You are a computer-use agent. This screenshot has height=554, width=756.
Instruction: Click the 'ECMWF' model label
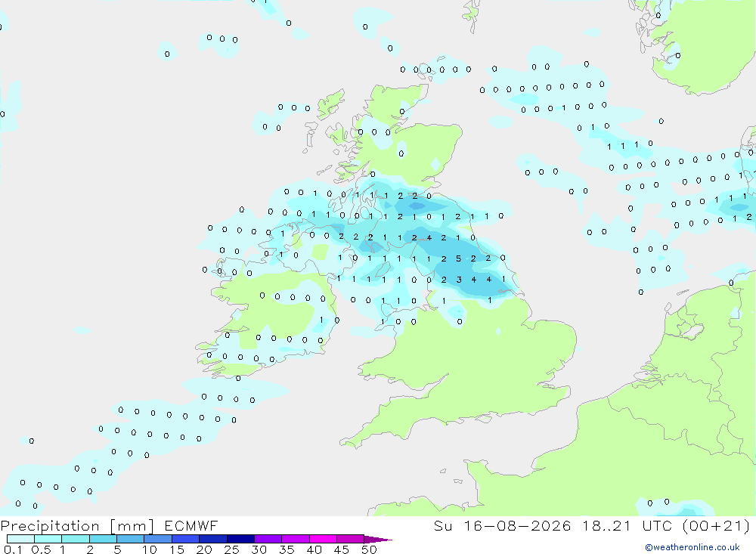[x=191, y=526]
